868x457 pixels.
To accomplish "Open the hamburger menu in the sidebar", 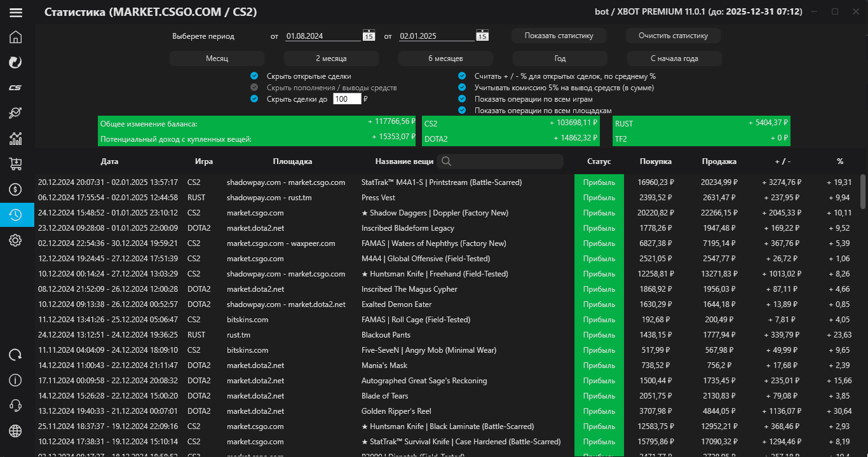I will [x=16, y=13].
